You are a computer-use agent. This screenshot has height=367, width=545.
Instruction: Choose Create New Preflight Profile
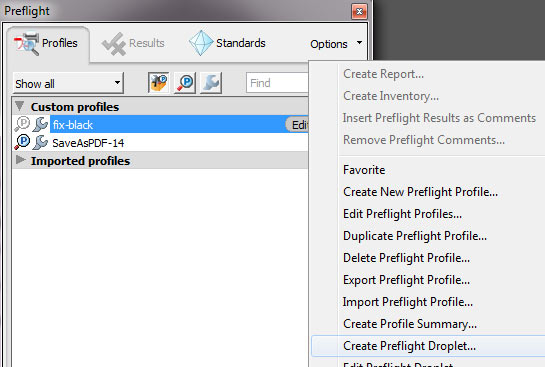(x=420, y=192)
